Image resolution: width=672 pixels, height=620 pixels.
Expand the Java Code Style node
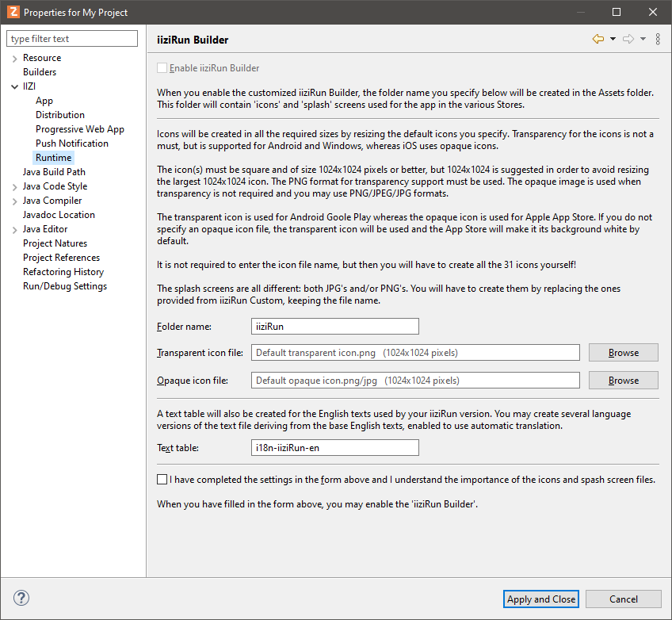[x=14, y=187]
